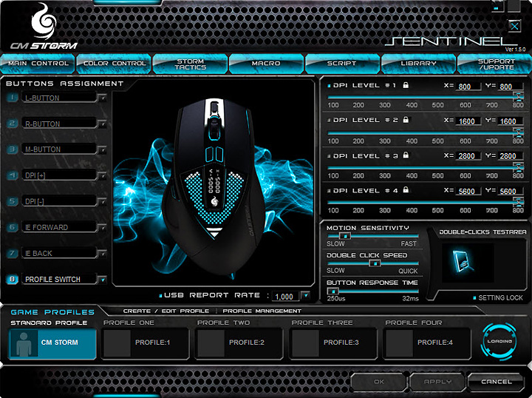
Task: Select DPI Level 1 indicator
Action: click(x=329, y=86)
